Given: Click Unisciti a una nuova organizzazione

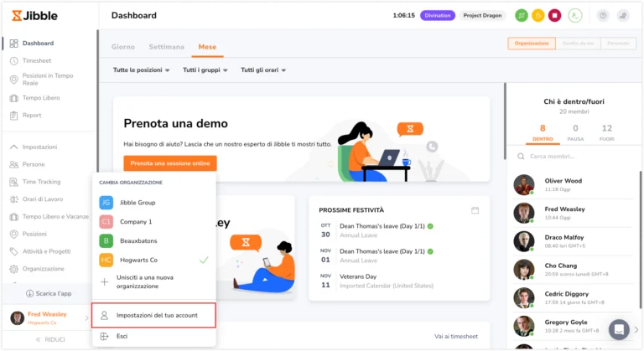Looking at the screenshot, I should coord(144,282).
